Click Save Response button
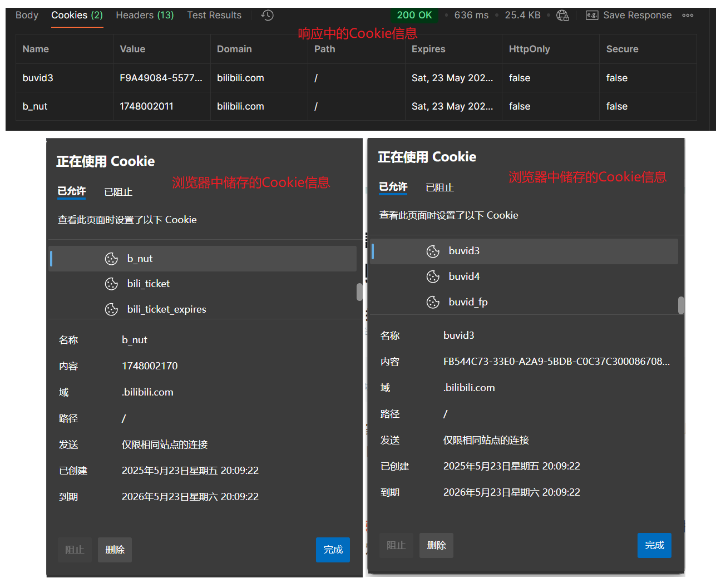The height and width of the screenshot is (588, 726). click(629, 15)
